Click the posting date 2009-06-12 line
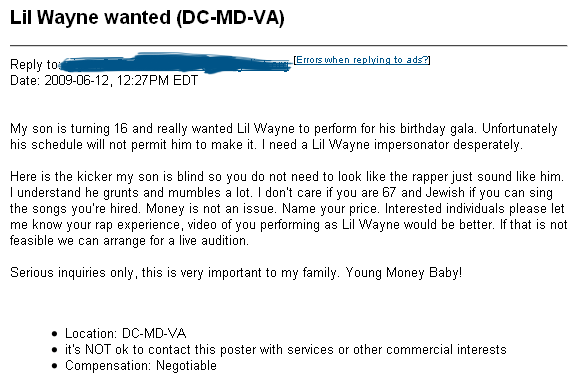This screenshot has height=386, width=579. pyautogui.click(x=104, y=80)
